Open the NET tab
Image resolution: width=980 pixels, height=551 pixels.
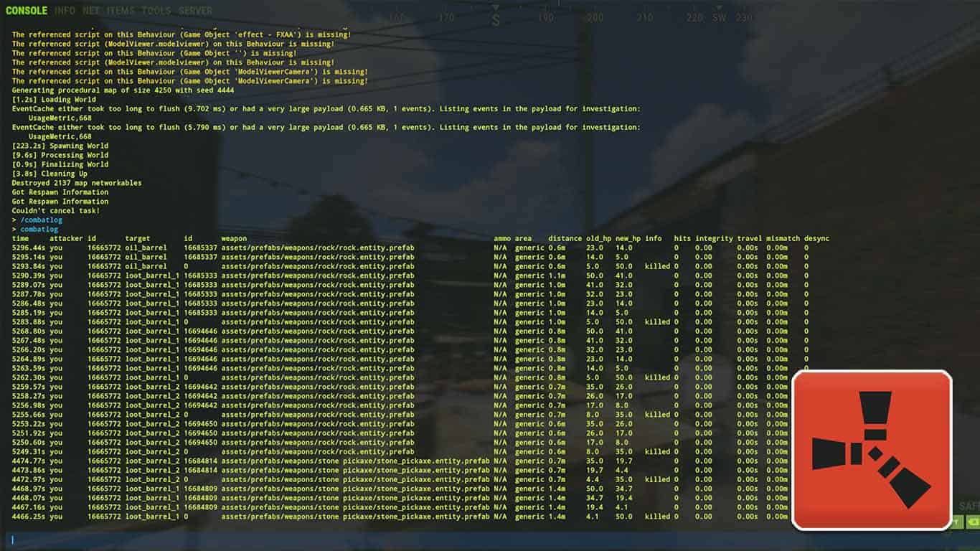point(90,10)
